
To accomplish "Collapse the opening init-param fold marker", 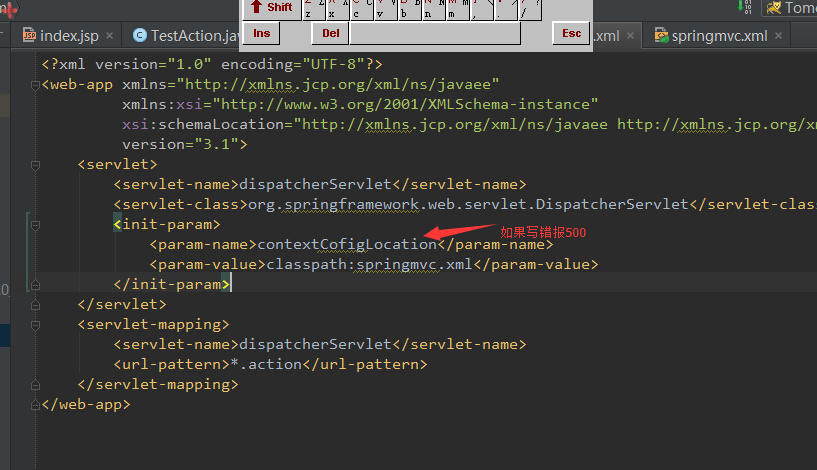I will pyautogui.click(x=35, y=225).
